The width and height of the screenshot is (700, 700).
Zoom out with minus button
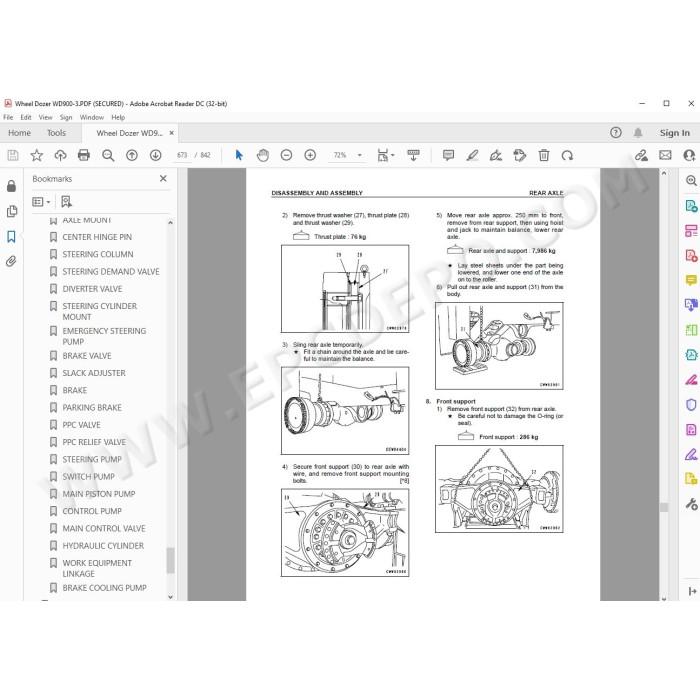[286, 155]
